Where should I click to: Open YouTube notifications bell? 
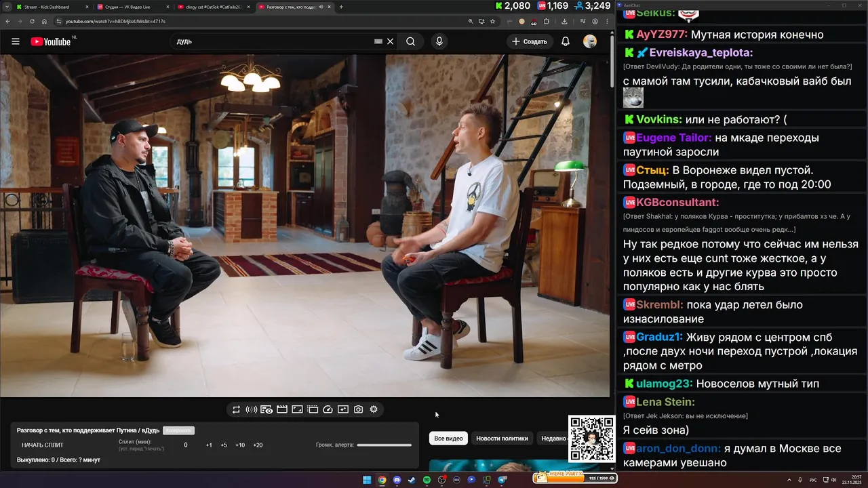pyautogui.click(x=566, y=41)
